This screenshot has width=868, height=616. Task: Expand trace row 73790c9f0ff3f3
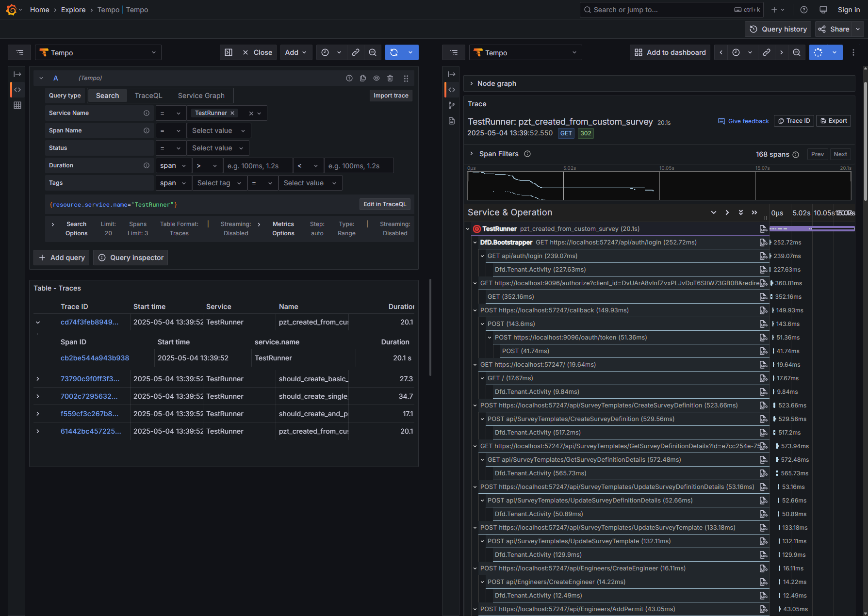pos(38,379)
